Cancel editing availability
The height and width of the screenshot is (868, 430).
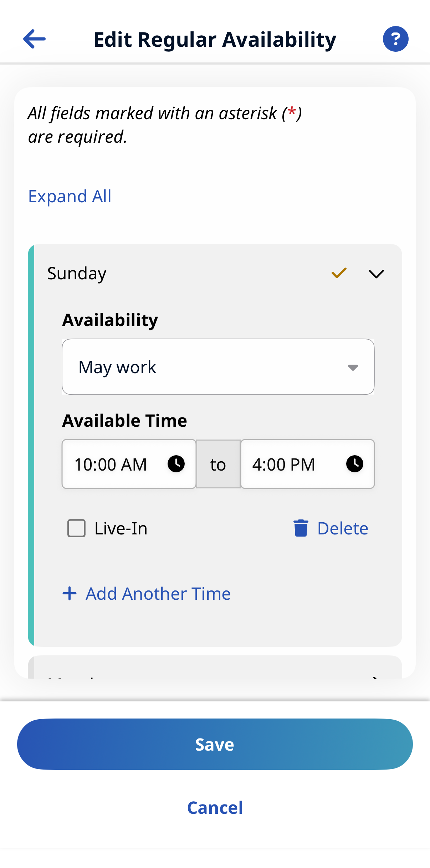point(215,808)
